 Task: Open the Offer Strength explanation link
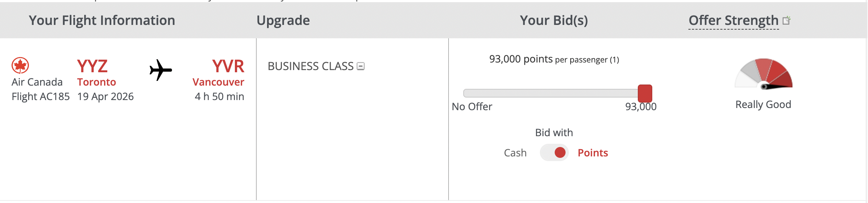click(x=733, y=21)
